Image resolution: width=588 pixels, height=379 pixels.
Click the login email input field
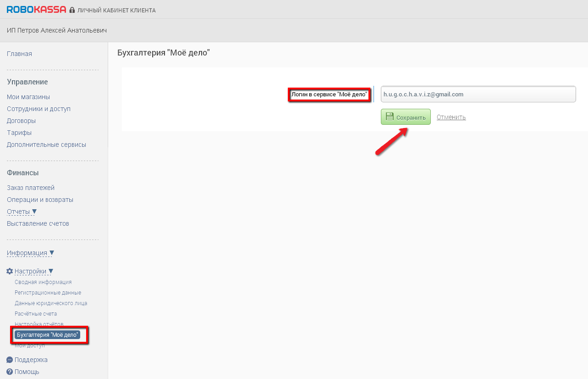(478, 94)
